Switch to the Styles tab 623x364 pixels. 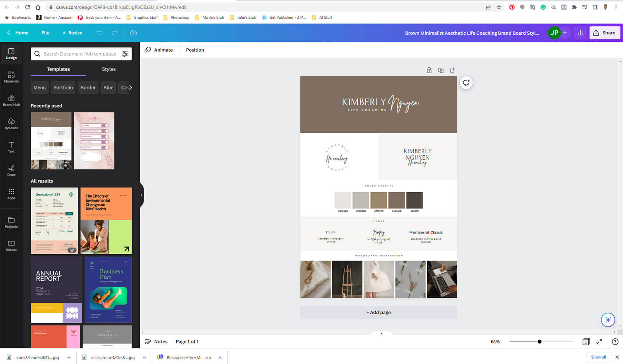tap(109, 69)
